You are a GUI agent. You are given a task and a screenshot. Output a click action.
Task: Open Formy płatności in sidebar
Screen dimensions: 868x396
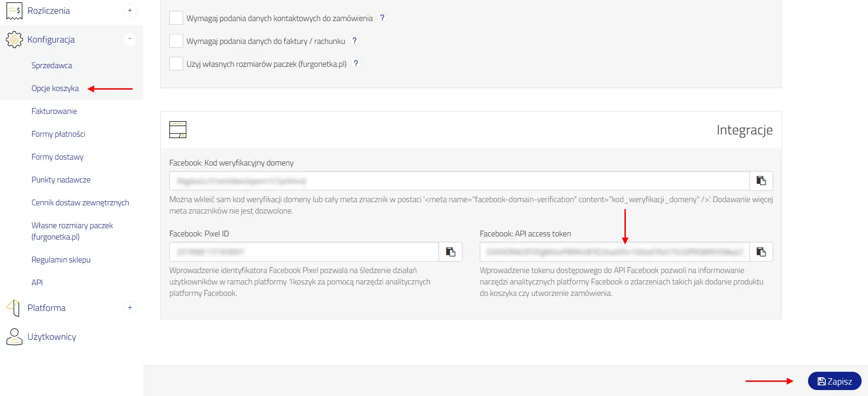(58, 134)
